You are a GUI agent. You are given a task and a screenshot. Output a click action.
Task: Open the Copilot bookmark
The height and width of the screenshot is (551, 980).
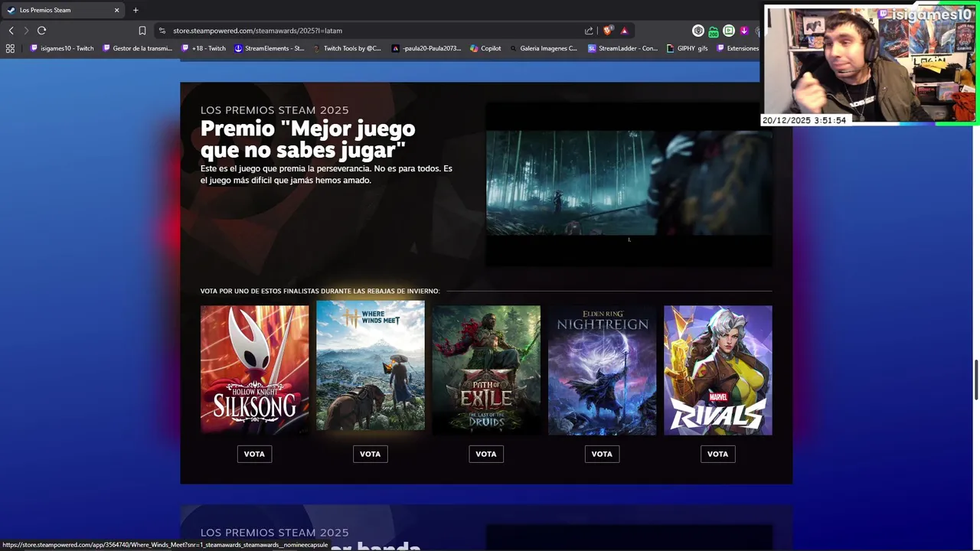[485, 48]
